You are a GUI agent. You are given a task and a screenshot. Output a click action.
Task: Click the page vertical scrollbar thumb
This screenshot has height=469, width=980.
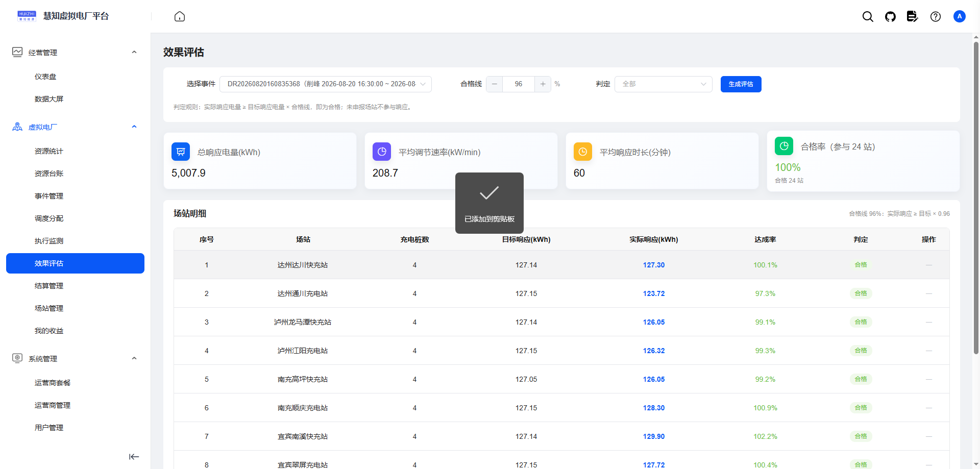[x=976, y=198]
